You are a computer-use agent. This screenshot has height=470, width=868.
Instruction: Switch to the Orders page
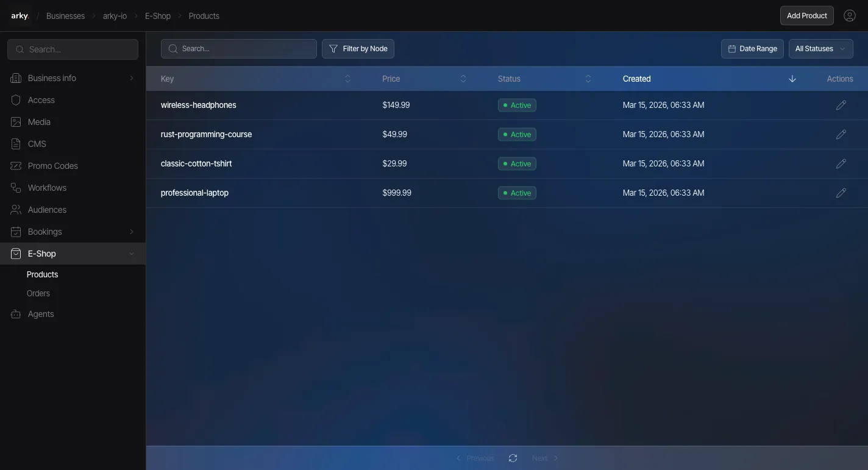coord(38,293)
